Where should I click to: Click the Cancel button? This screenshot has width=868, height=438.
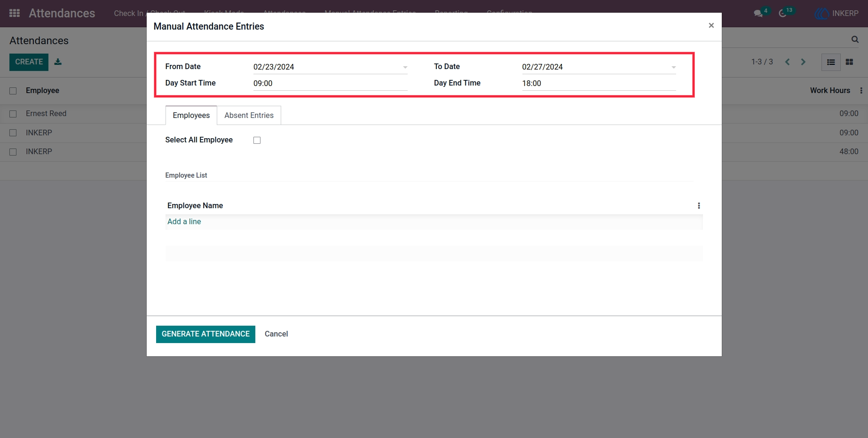click(x=276, y=334)
